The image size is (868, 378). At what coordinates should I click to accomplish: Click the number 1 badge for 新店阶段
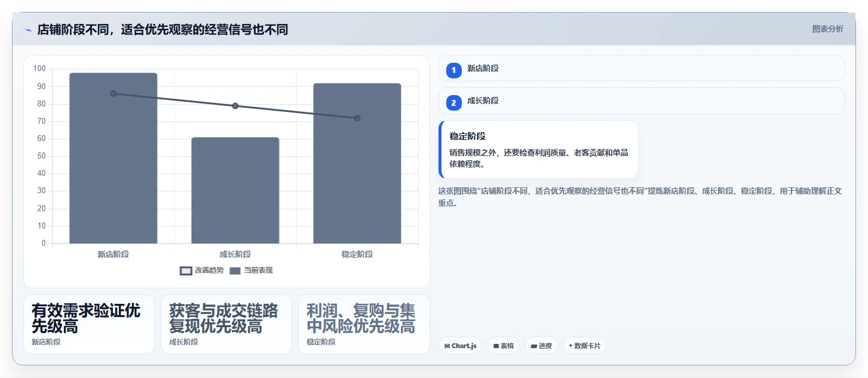click(x=453, y=71)
